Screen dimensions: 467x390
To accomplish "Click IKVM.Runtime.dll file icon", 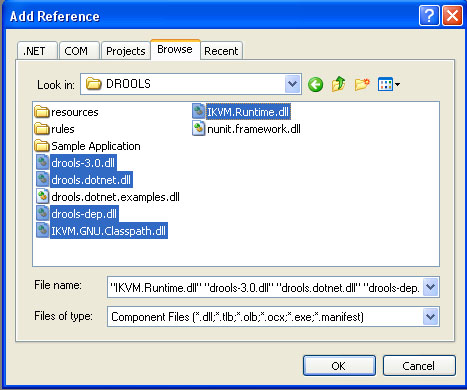I will [199, 112].
